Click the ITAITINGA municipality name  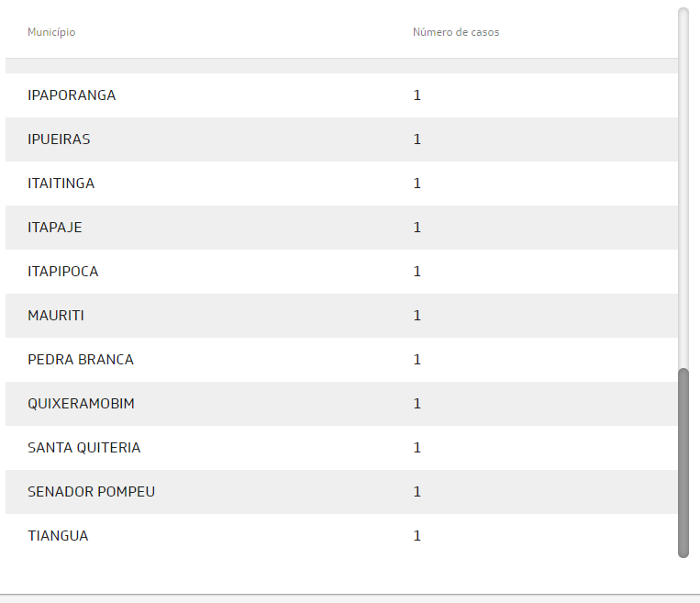pos(61,184)
